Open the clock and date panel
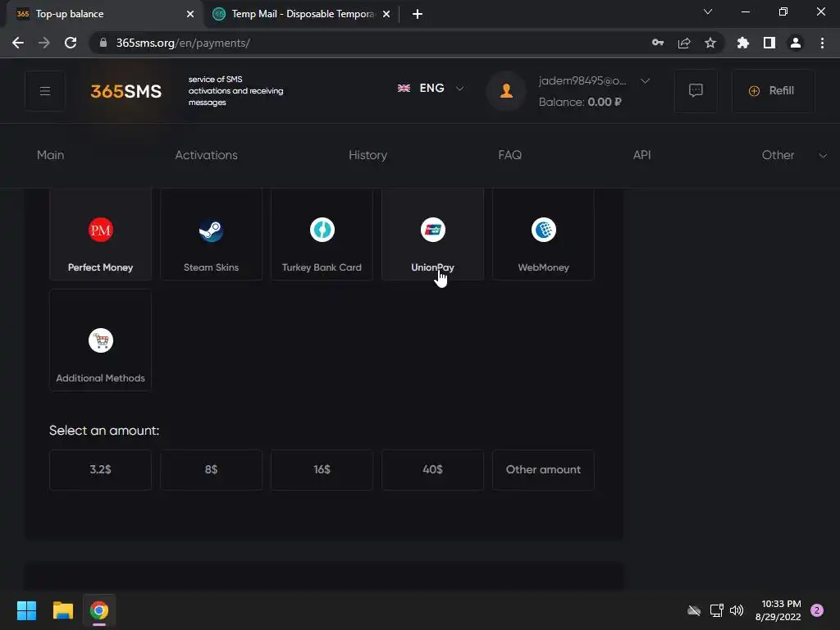The image size is (840, 630). [x=778, y=610]
